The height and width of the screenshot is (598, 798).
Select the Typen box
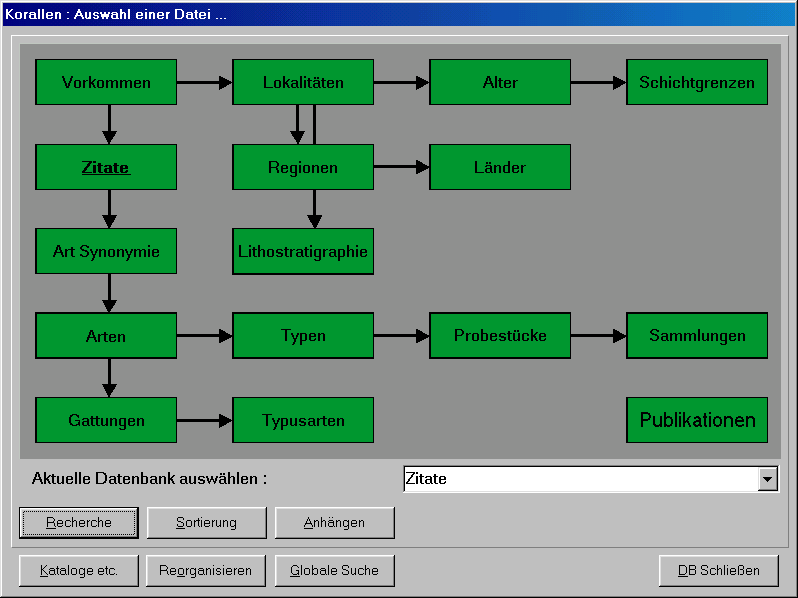point(303,335)
